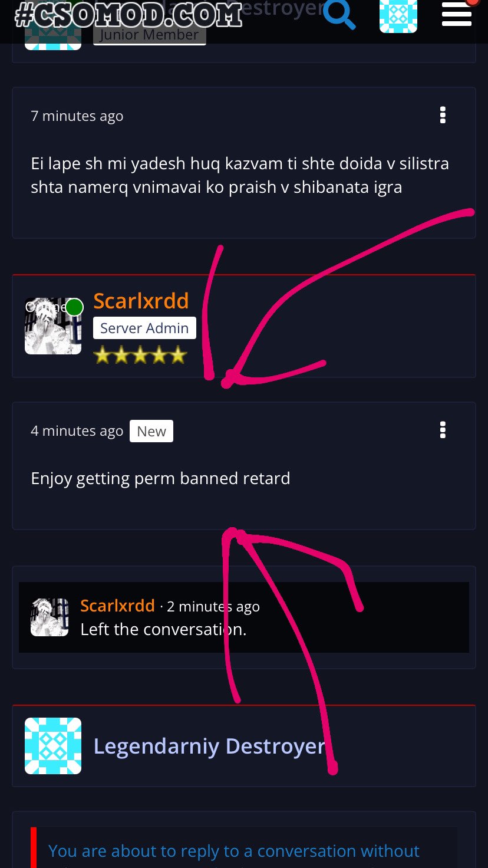The image size is (488, 868).
Task: Click Legendarniy Destroyer's cyan avatar
Action: point(53,746)
